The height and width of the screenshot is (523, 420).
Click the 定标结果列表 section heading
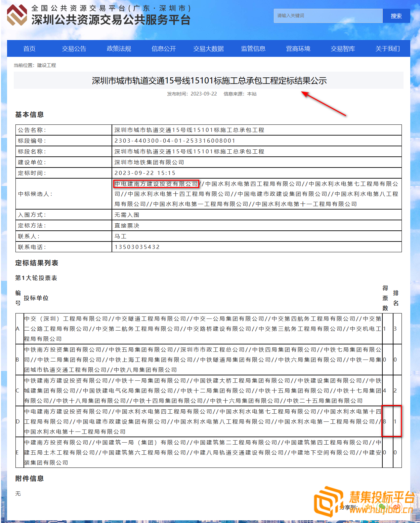37,263
